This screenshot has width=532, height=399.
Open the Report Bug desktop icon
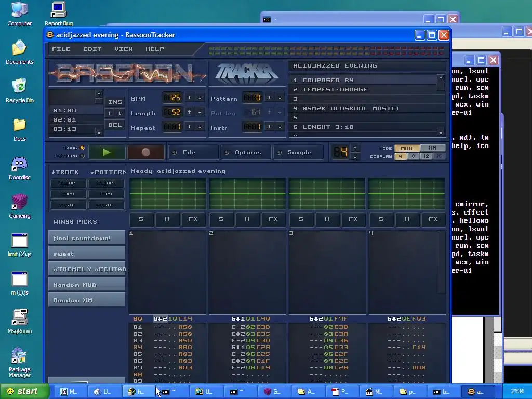click(x=58, y=14)
